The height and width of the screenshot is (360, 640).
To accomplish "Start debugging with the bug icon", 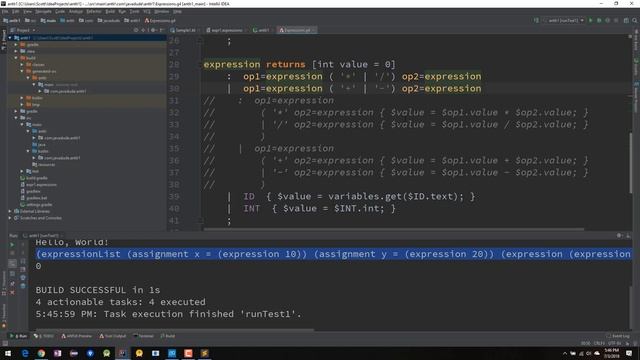I will tap(599, 20).
